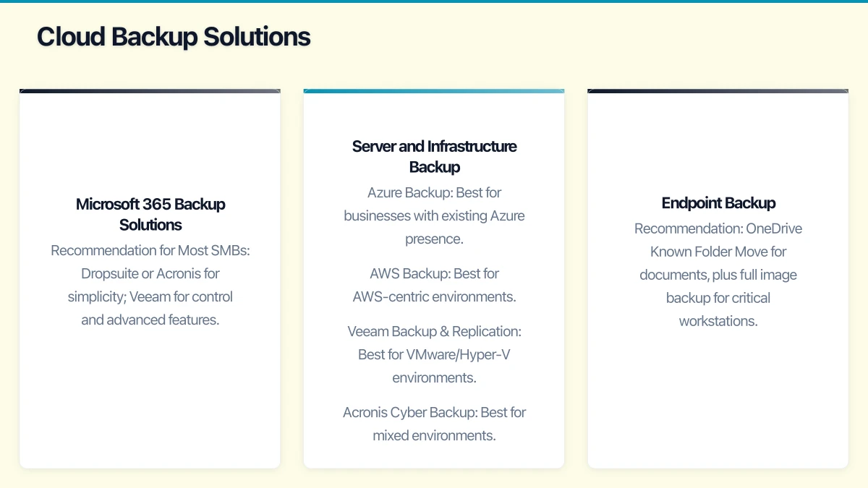Viewport: 868px width, 488px height.
Task: Select the Microsoft 365 Backup Solutions card
Action: pyautogui.click(x=150, y=278)
